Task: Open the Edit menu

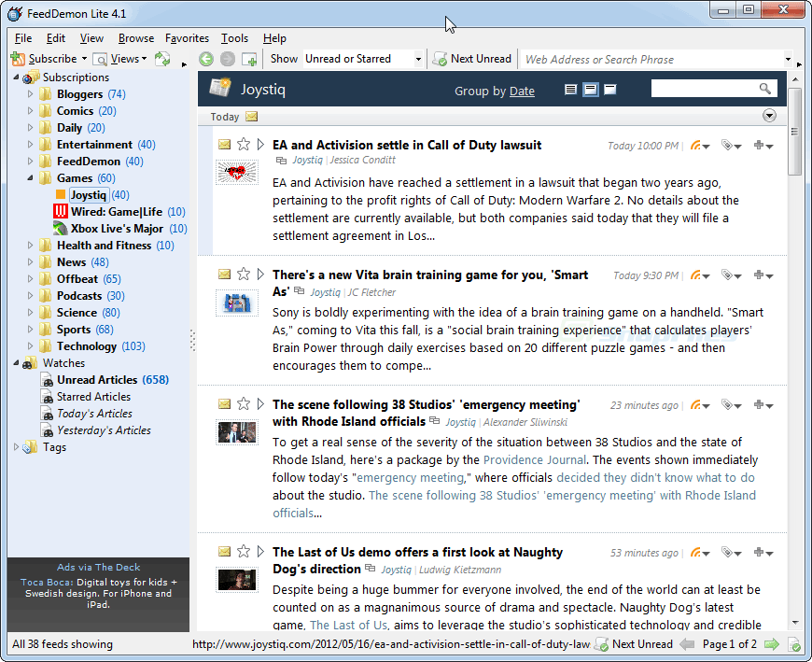Action: pos(55,38)
